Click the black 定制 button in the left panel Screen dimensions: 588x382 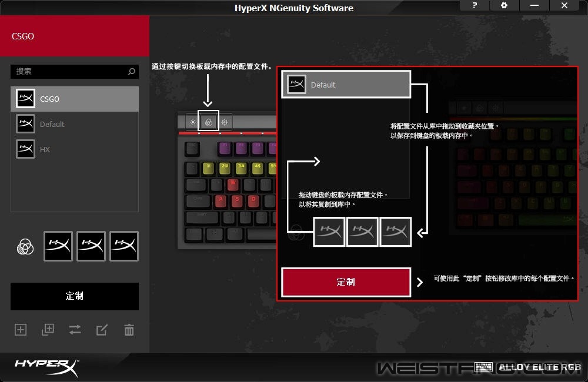coord(75,296)
